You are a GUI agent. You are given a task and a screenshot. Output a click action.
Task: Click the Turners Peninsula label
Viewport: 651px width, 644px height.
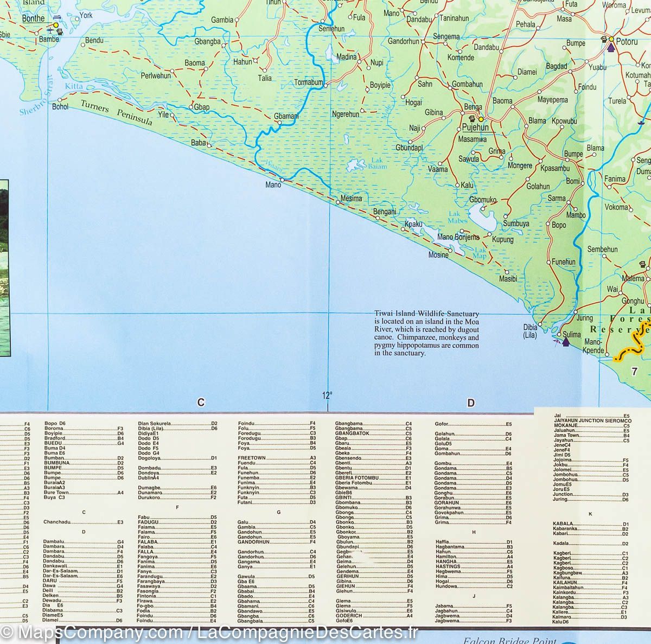[116, 114]
